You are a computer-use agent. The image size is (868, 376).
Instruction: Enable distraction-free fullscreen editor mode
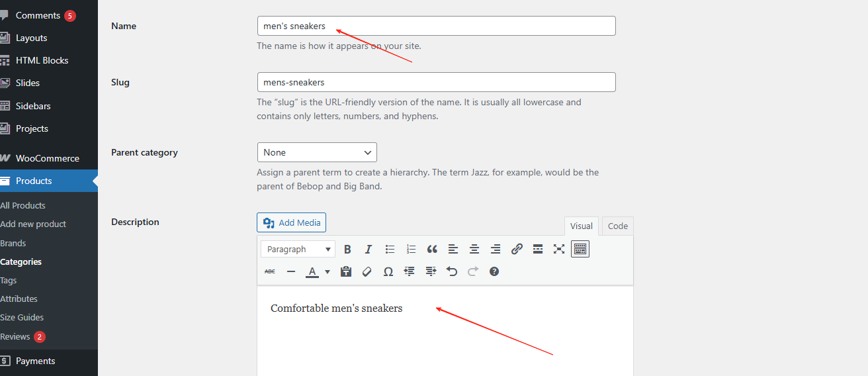tap(559, 250)
